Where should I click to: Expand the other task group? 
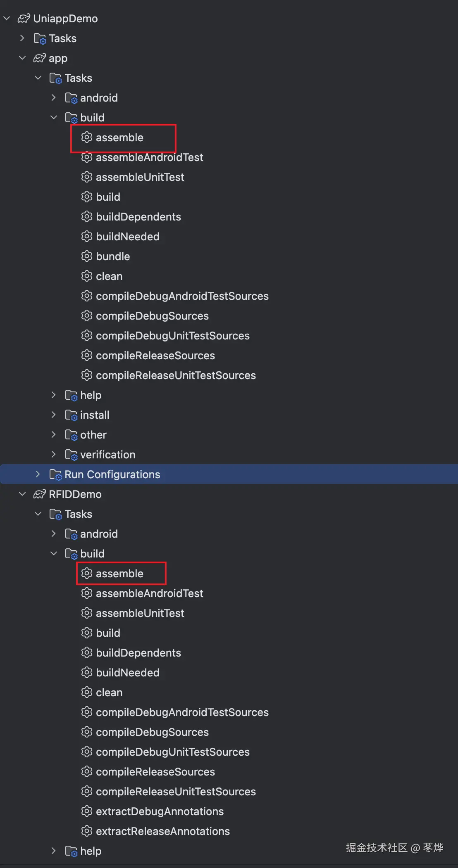coord(53,435)
